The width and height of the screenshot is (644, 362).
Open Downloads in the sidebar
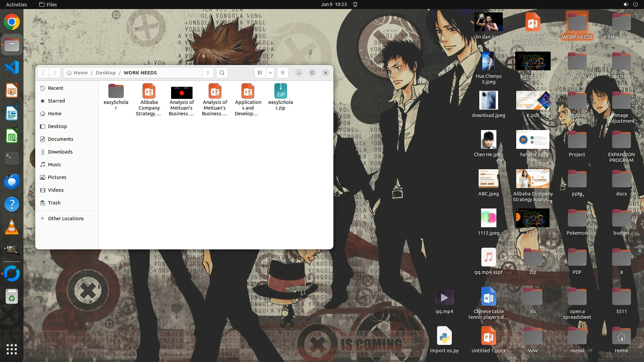tap(60, 152)
